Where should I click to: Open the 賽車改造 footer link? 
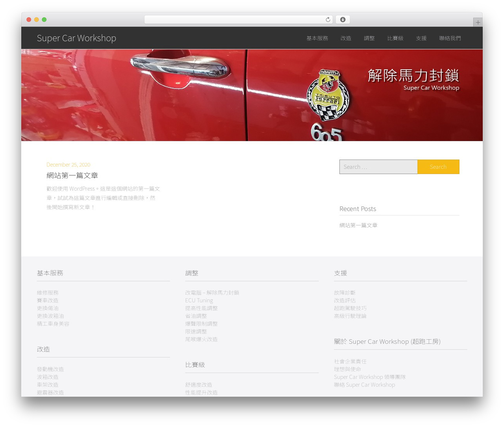tap(48, 300)
